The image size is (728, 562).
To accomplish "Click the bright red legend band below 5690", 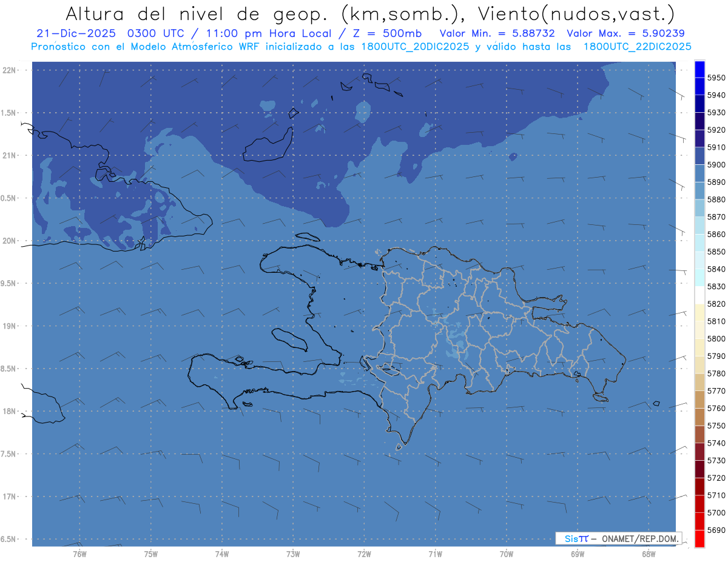I will pos(699,538).
